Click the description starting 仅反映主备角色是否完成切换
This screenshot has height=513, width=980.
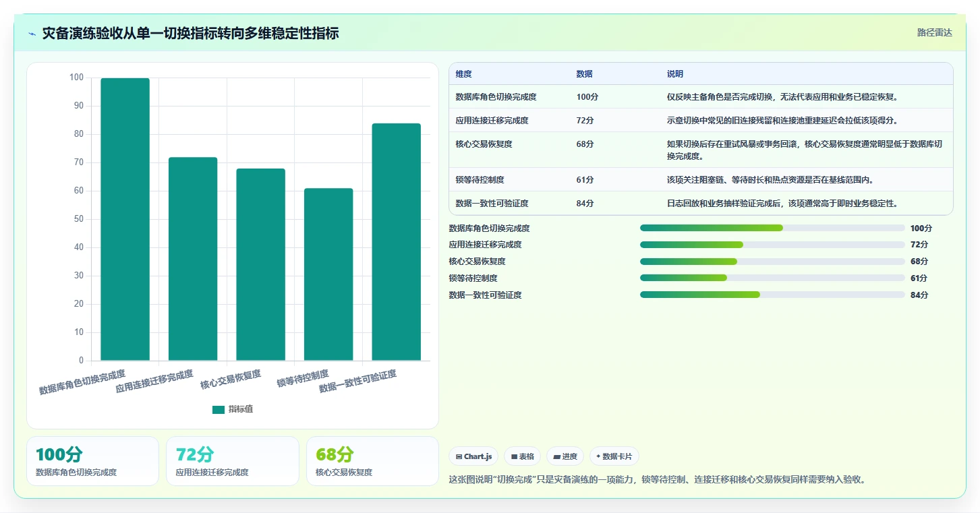pyautogui.click(x=782, y=97)
